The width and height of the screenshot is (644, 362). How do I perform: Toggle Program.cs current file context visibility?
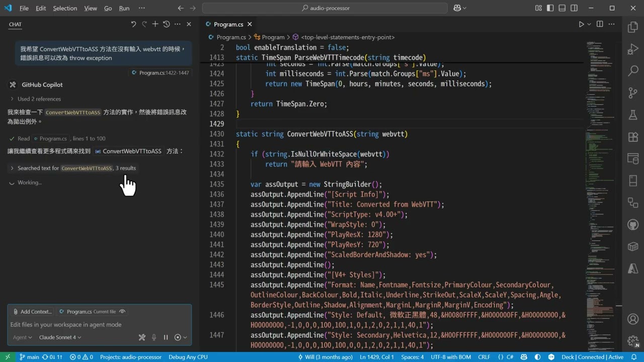pos(122,312)
